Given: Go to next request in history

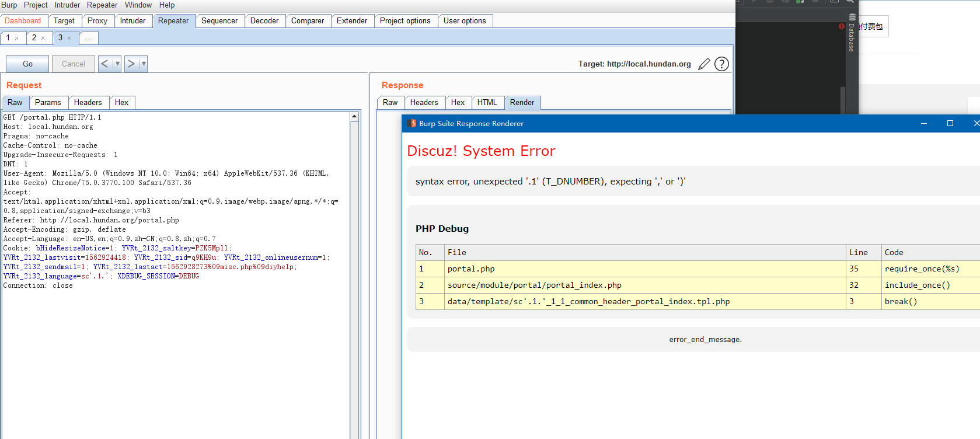Looking at the screenshot, I should [x=131, y=64].
